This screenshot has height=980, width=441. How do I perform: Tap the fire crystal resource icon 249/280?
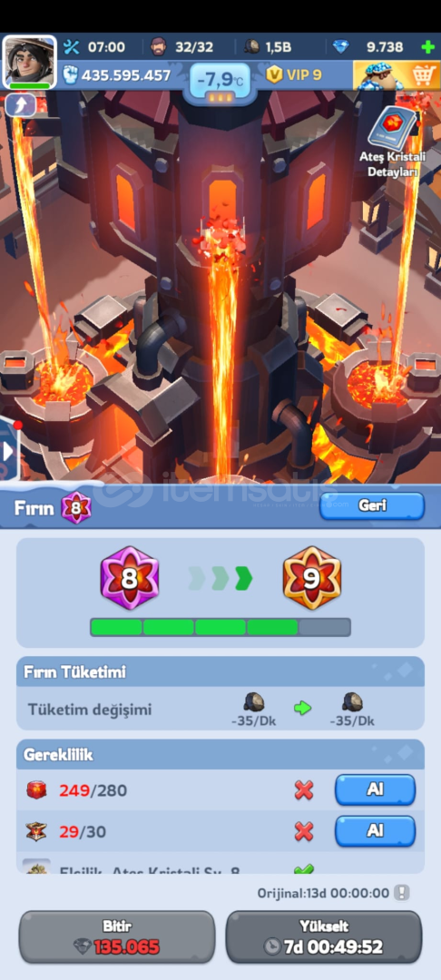pos(36,790)
